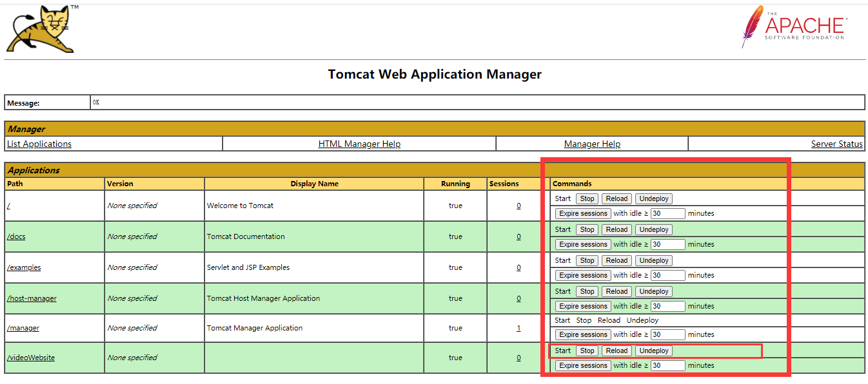Open the root / application path link
This screenshot has width=868, height=384.
(8, 206)
